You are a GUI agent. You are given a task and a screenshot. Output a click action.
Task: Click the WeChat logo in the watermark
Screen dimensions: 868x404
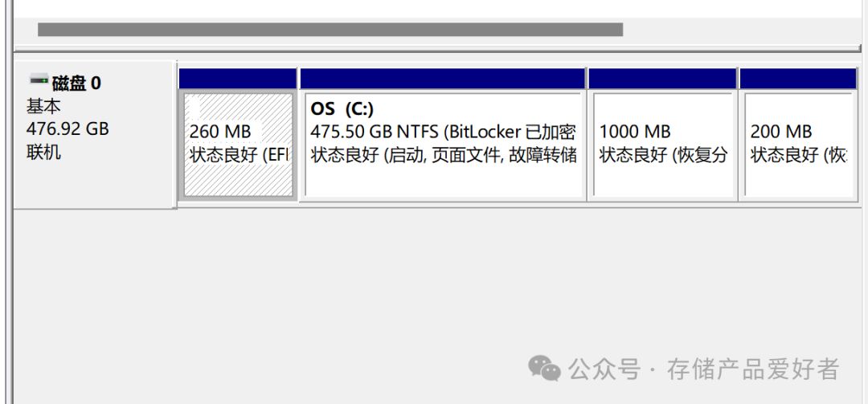click(544, 369)
